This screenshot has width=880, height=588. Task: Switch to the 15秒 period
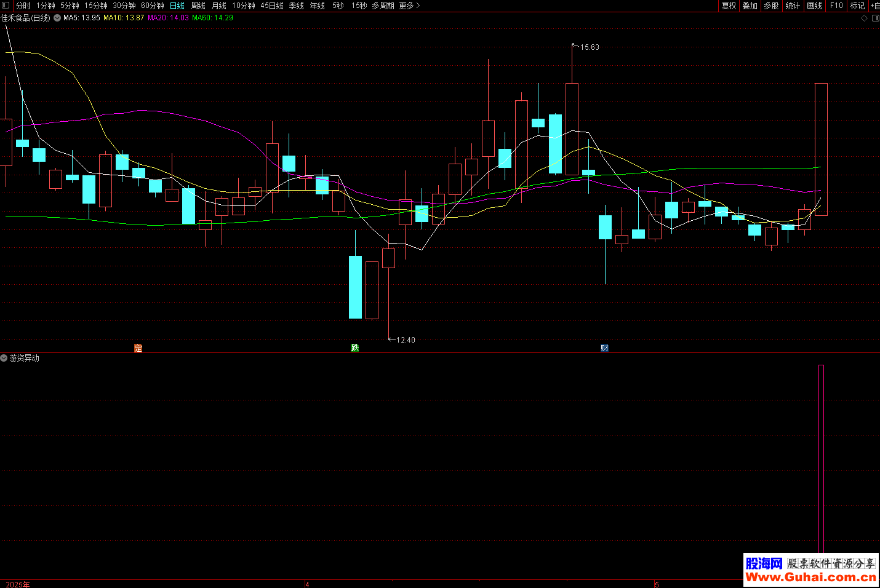pyautogui.click(x=359, y=6)
